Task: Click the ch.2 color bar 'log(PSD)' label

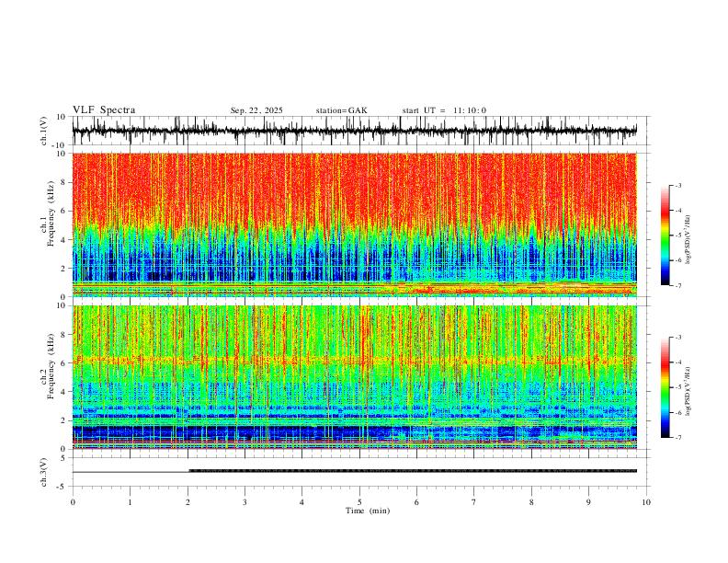Action: [x=688, y=391]
